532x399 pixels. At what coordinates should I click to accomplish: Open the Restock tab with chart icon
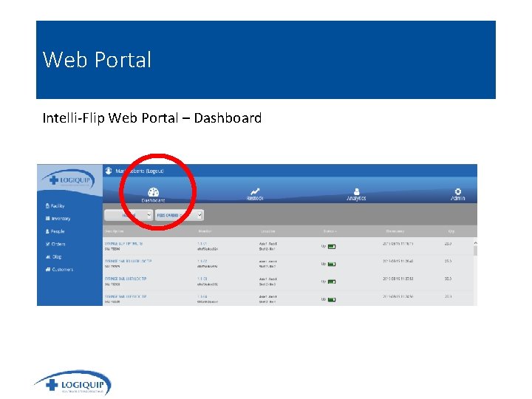[x=255, y=194]
